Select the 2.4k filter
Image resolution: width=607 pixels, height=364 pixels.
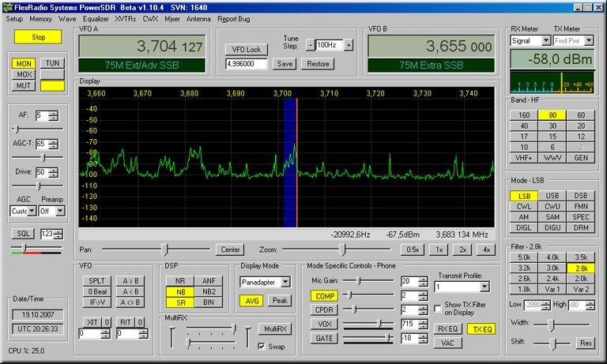click(552, 279)
